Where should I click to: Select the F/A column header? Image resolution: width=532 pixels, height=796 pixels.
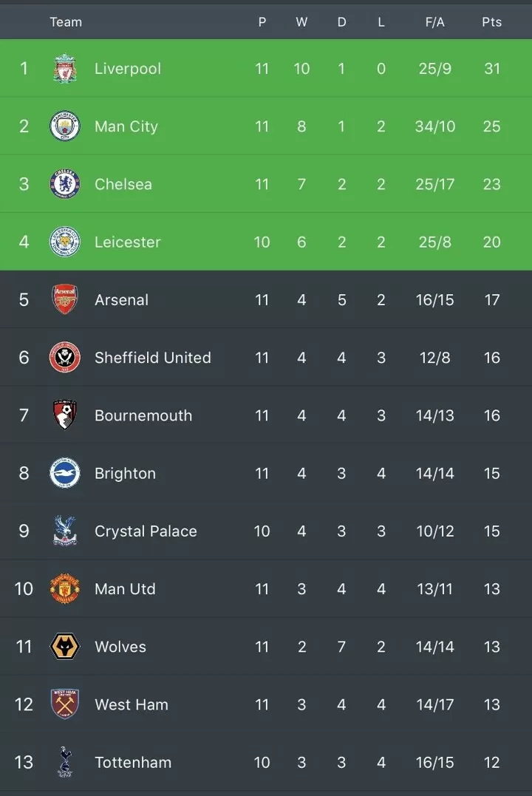coord(435,22)
